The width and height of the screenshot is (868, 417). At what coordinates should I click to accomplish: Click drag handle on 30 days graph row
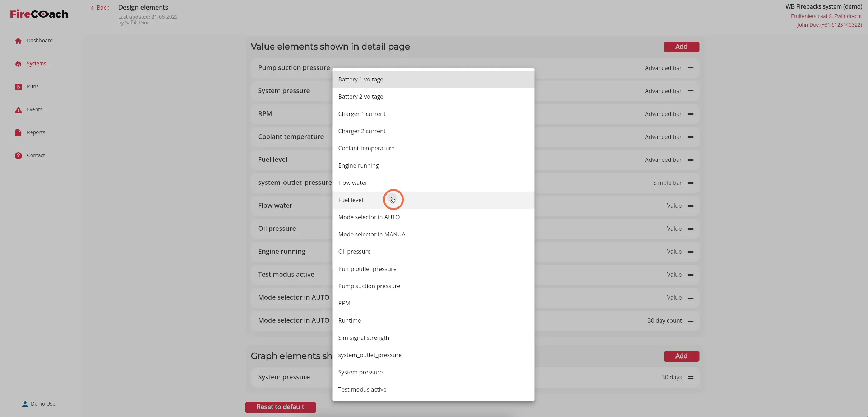tap(691, 378)
